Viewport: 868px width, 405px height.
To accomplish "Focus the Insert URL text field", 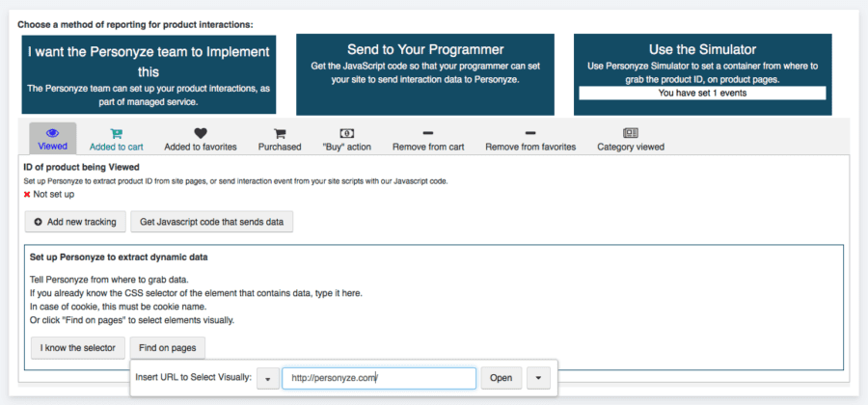I will (378, 378).
